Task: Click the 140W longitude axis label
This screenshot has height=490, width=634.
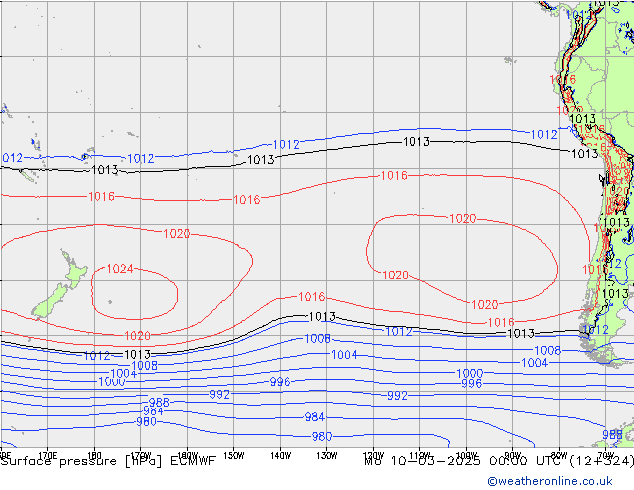Action: [x=280, y=455]
